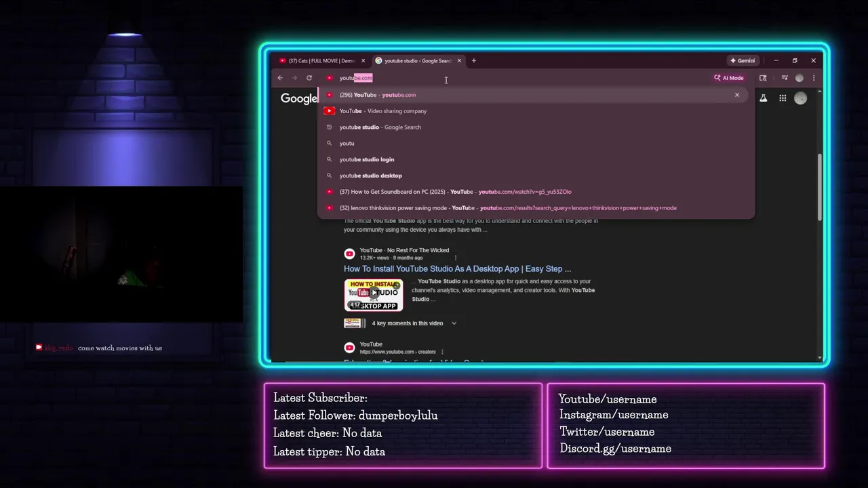Image resolution: width=868 pixels, height=488 pixels.
Task: Click the Latest cheer: No data text
Action: pos(328,433)
